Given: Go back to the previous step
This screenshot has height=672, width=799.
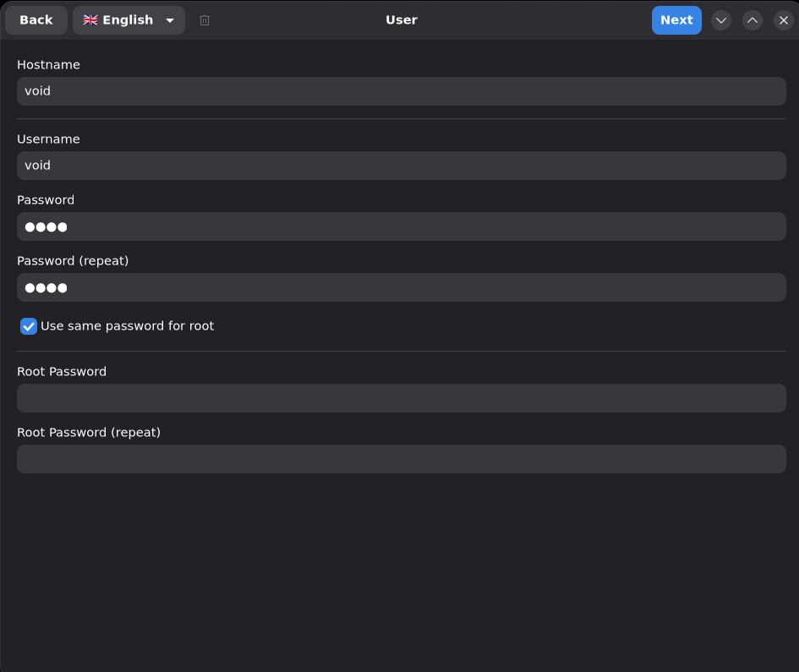Looking at the screenshot, I should pyautogui.click(x=36, y=20).
